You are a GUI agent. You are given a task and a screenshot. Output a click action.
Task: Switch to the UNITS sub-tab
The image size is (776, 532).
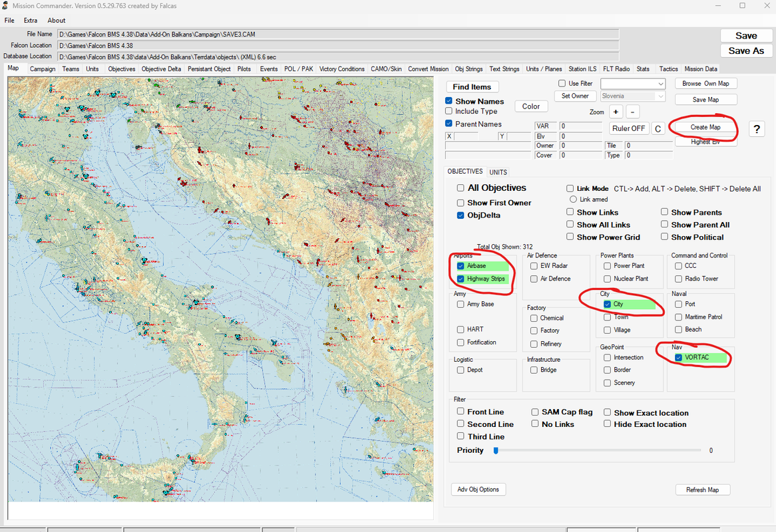498,172
